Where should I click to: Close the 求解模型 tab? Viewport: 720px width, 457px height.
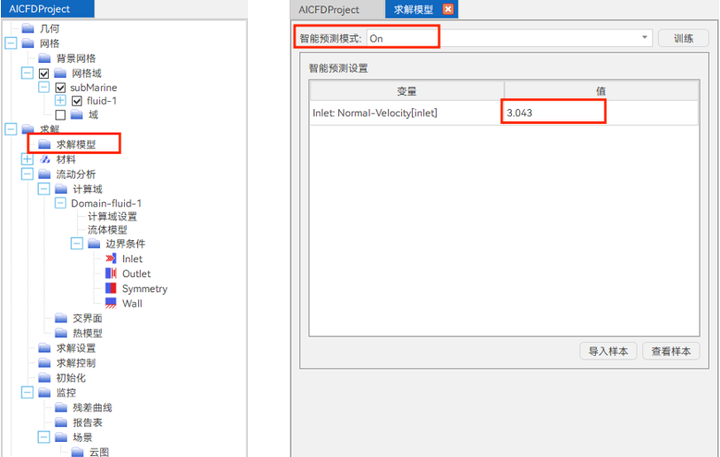pyautogui.click(x=448, y=9)
